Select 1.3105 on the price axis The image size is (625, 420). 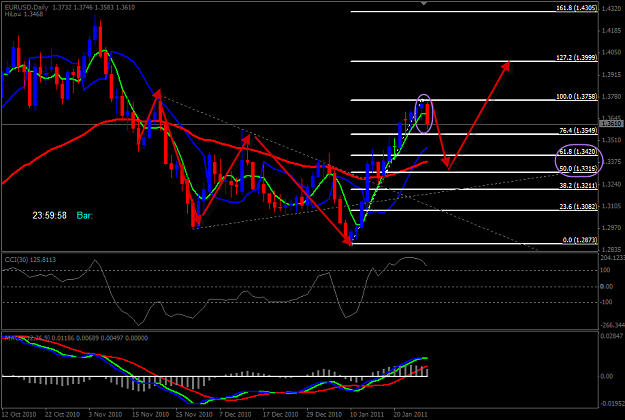click(611, 206)
